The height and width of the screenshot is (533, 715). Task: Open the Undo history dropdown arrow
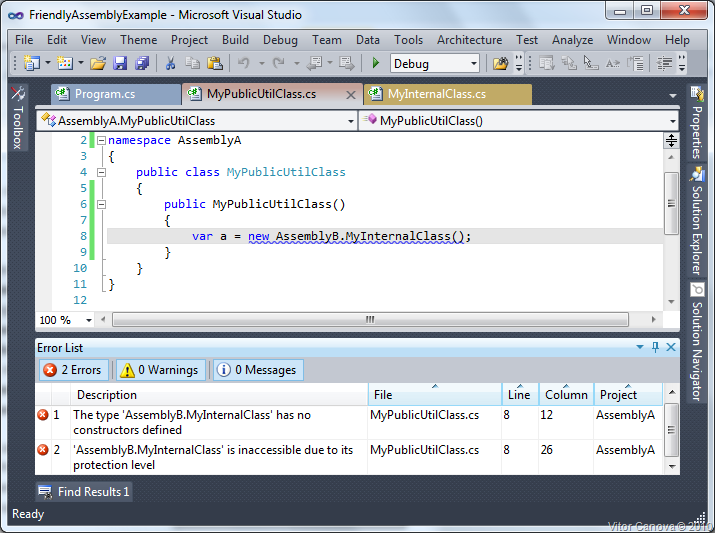pyautogui.click(x=262, y=63)
